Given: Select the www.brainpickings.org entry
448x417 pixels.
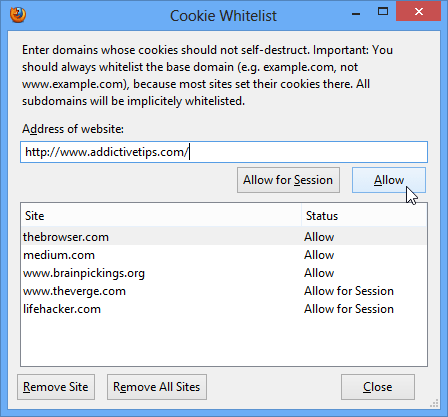Looking at the screenshot, I should click(224, 273).
